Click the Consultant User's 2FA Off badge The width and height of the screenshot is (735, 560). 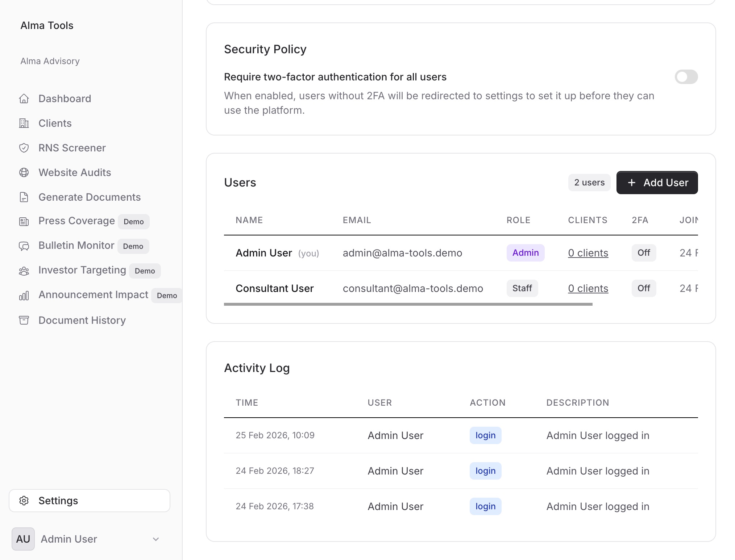(644, 288)
